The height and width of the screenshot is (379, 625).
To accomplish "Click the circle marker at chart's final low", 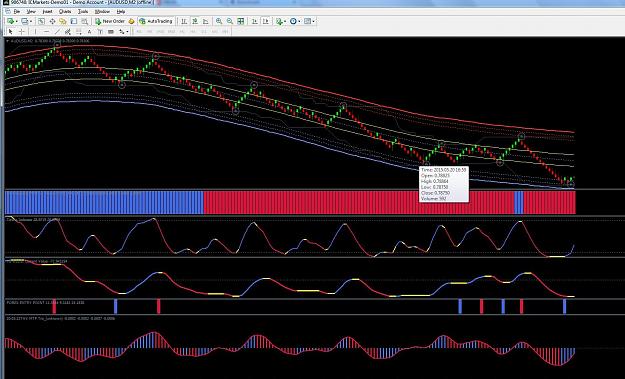I will click(x=571, y=185).
